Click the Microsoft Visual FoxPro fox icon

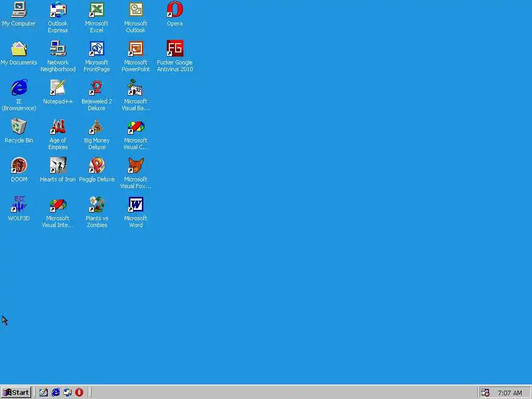136,166
